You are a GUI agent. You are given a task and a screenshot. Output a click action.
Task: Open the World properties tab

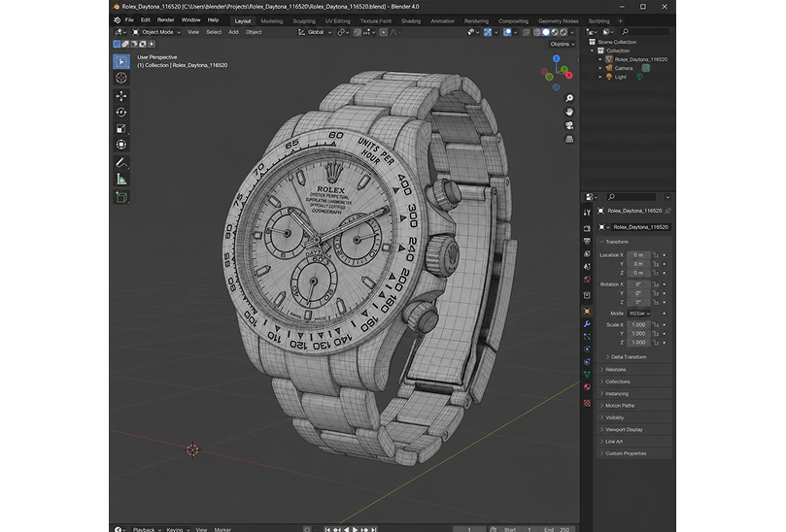[587, 279]
